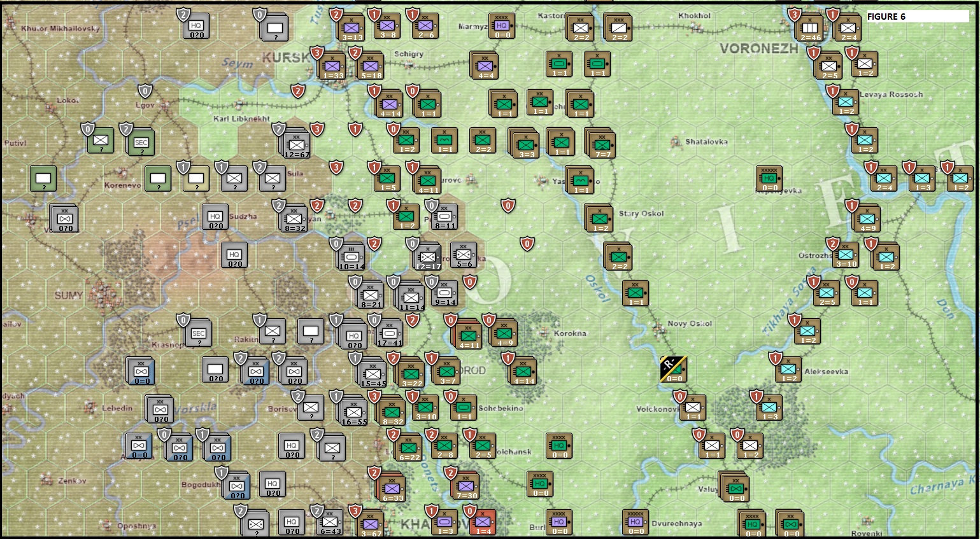
Task: Click the VORONEZH city label
Action: pos(758,48)
